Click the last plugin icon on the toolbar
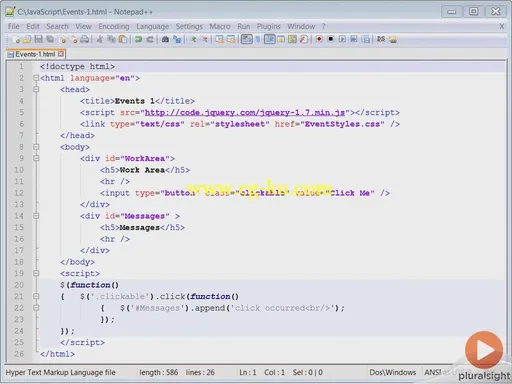 [393, 39]
